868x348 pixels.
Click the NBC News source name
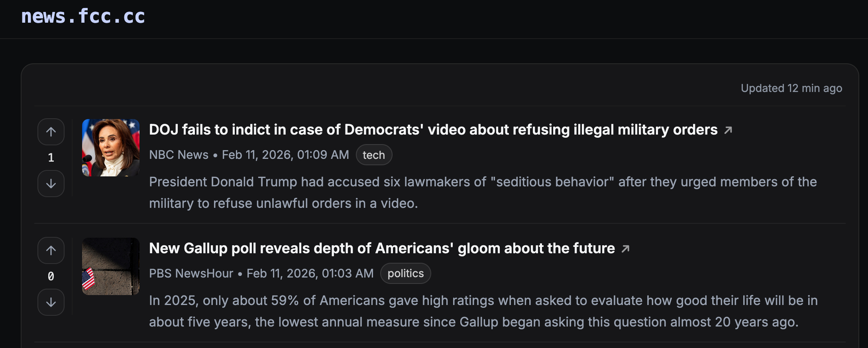click(179, 155)
